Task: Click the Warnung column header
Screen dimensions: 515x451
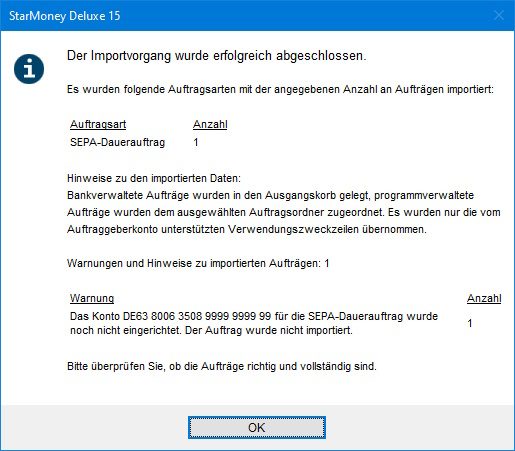Action: [x=92, y=298]
